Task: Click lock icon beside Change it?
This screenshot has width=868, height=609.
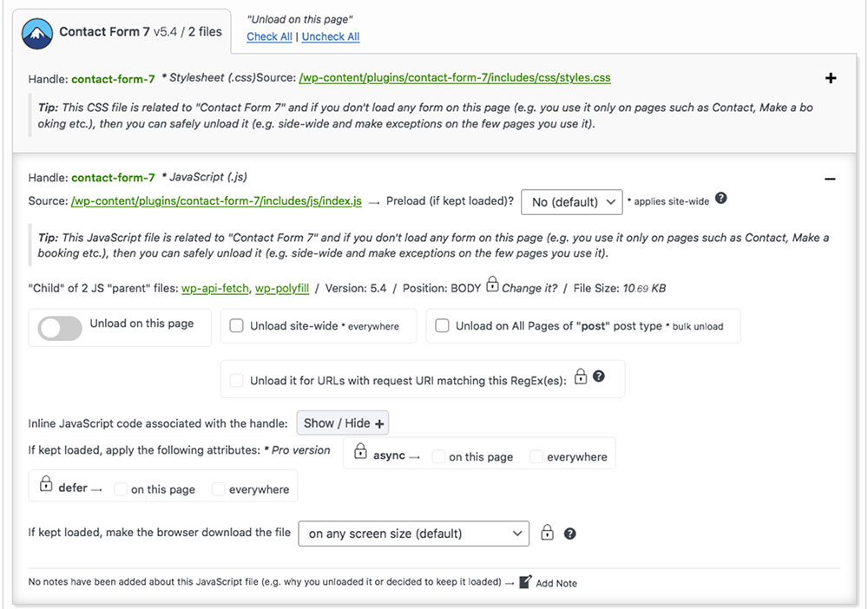Action: (492, 285)
